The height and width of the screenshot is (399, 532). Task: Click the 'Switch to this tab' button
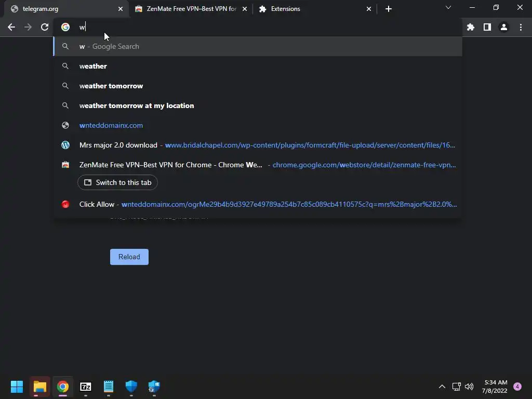click(117, 182)
